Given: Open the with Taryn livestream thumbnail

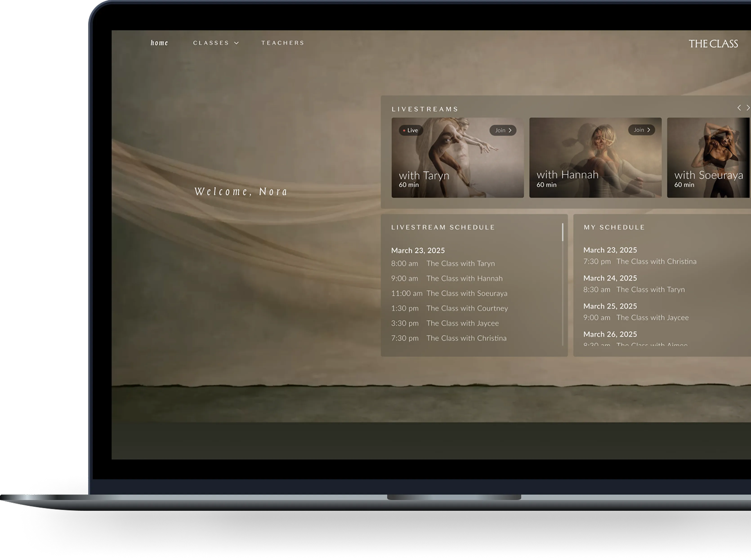Looking at the screenshot, I should coord(458,158).
